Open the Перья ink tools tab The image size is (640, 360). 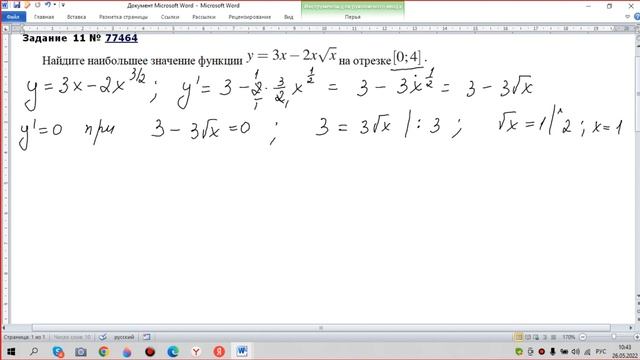[353, 17]
